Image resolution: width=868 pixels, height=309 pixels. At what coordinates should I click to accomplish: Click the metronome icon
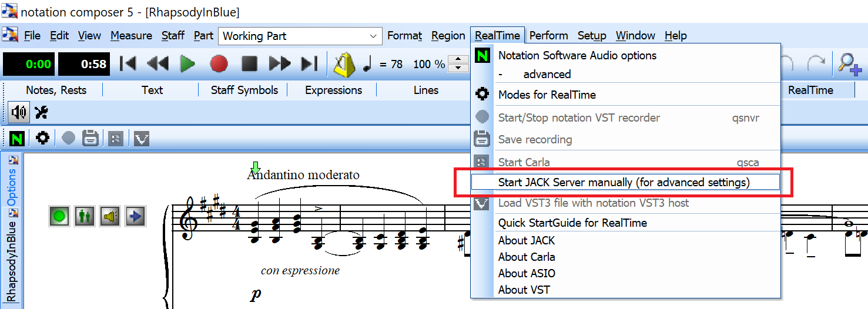click(344, 64)
